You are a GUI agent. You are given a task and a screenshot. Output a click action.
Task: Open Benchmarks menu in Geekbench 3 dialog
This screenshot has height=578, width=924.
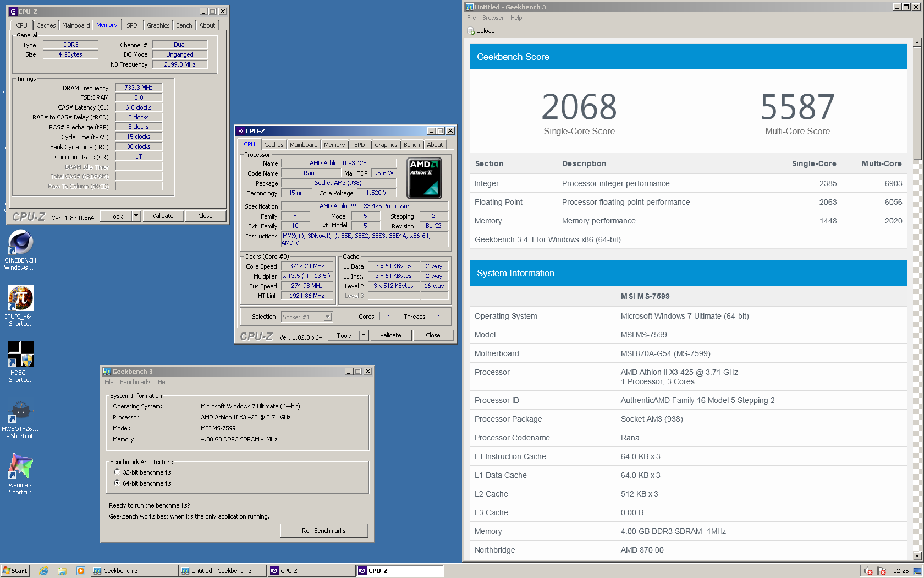pos(135,382)
